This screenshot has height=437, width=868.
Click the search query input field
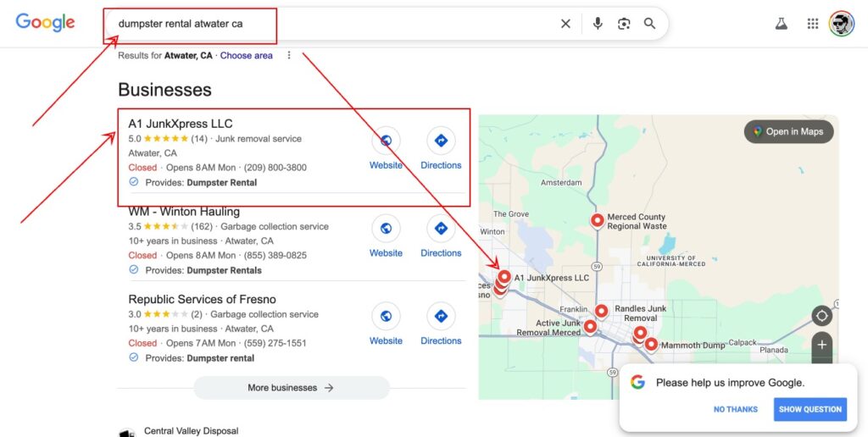(x=331, y=24)
